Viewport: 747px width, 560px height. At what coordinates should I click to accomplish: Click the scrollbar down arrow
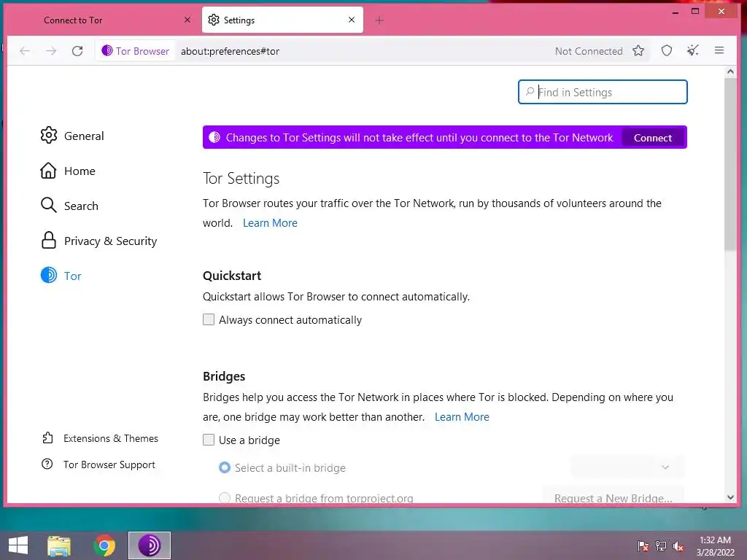pos(730,497)
